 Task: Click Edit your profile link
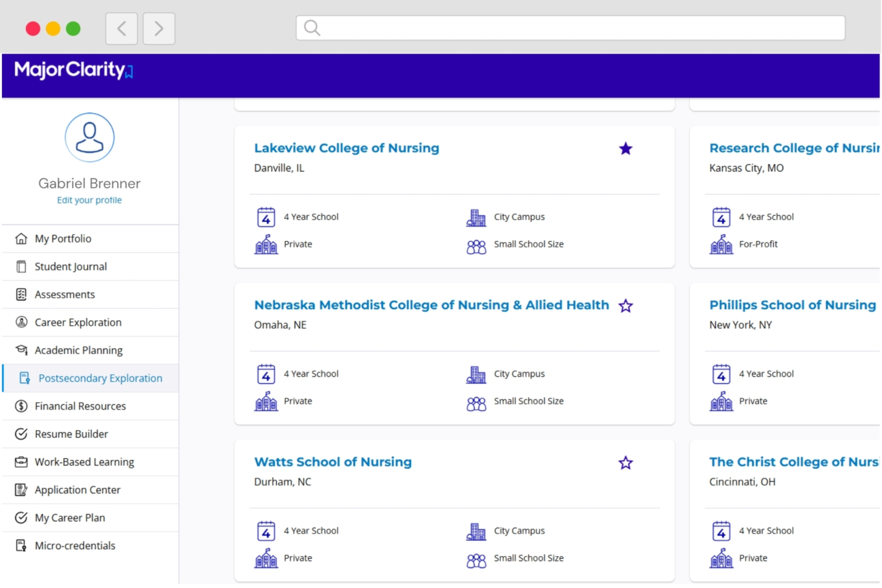pyautogui.click(x=89, y=200)
